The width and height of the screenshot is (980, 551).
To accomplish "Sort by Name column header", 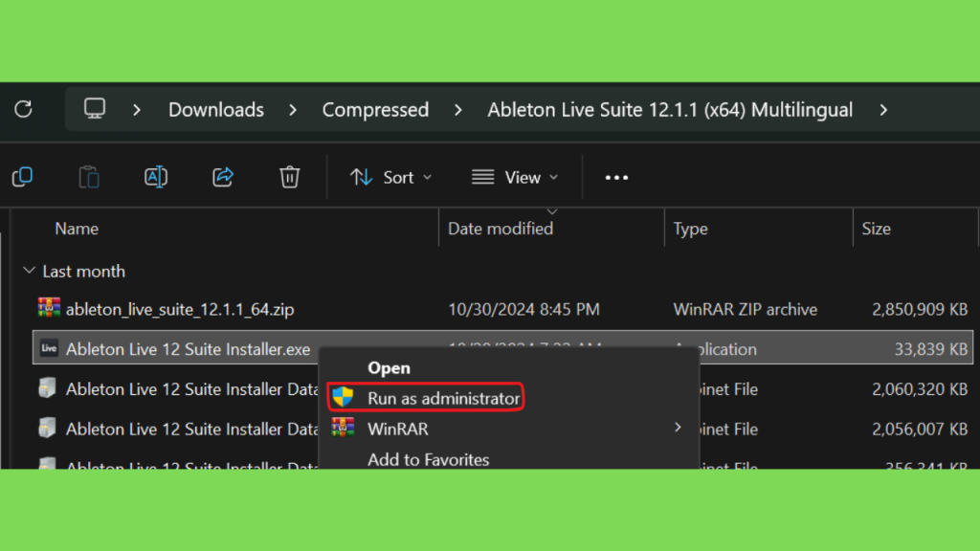I will 77,229.
